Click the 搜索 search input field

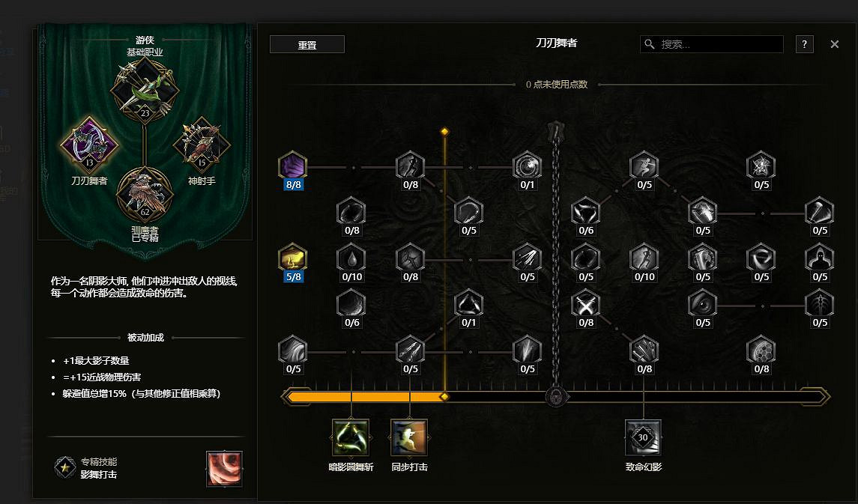(711, 44)
